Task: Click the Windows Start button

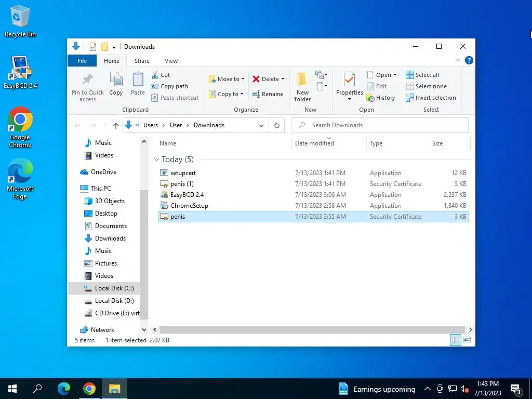Action: [12, 389]
